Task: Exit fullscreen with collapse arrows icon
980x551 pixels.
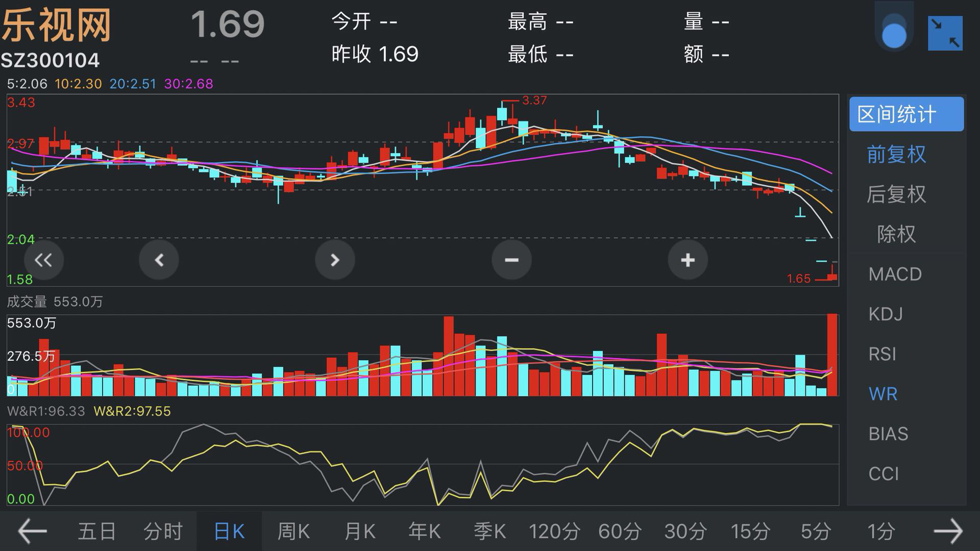Action: click(x=945, y=33)
